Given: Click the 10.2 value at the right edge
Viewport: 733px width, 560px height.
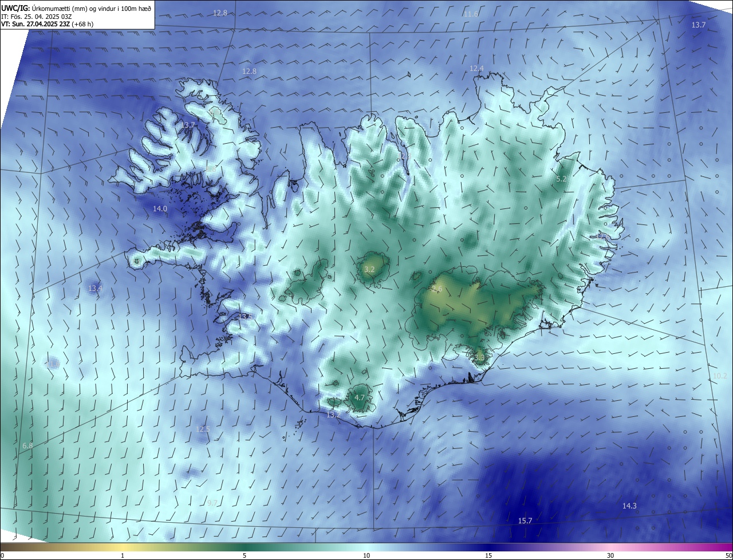Looking at the screenshot, I should tap(720, 376).
